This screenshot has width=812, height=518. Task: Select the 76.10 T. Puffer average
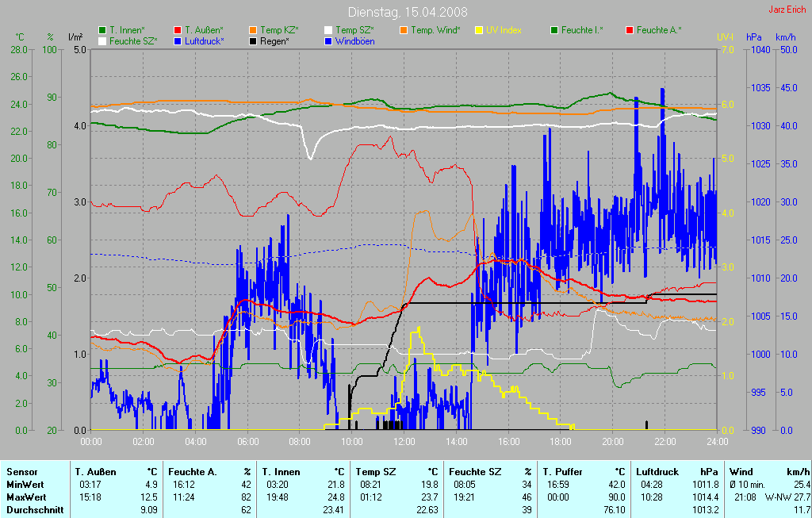coord(614,510)
